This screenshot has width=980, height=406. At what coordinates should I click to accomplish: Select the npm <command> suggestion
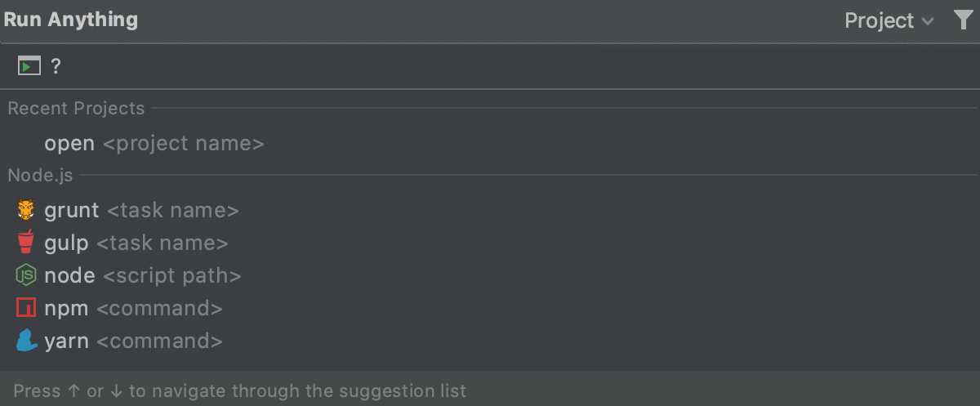(134, 308)
